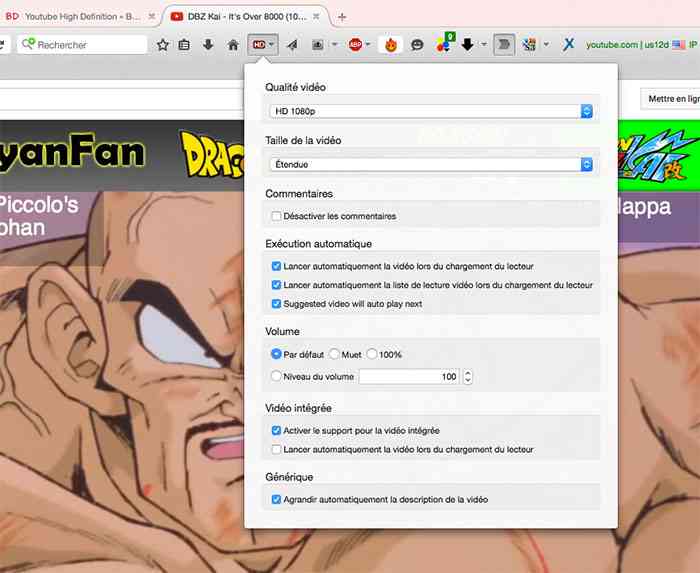Close the Youtube High Definition tab
Image resolution: width=700 pixels, height=573 pixels.
click(x=152, y=16)
